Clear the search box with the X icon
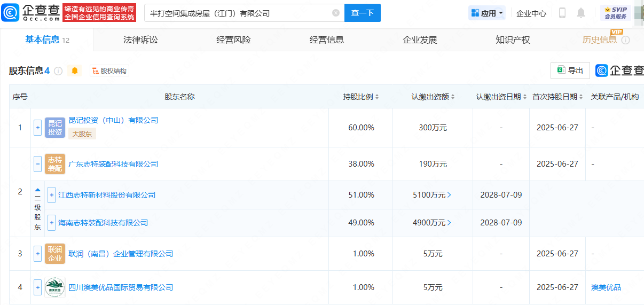644x305 pixels. tap(335, 13)
